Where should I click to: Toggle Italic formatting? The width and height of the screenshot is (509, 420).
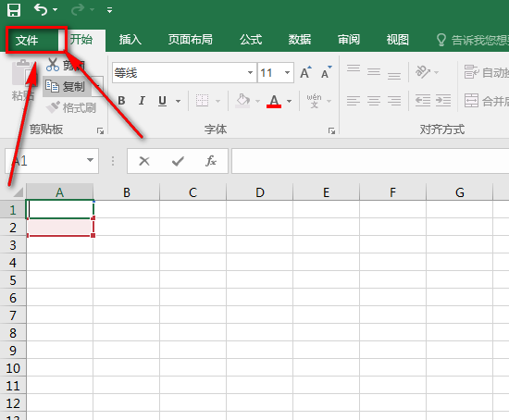(142, 101)
